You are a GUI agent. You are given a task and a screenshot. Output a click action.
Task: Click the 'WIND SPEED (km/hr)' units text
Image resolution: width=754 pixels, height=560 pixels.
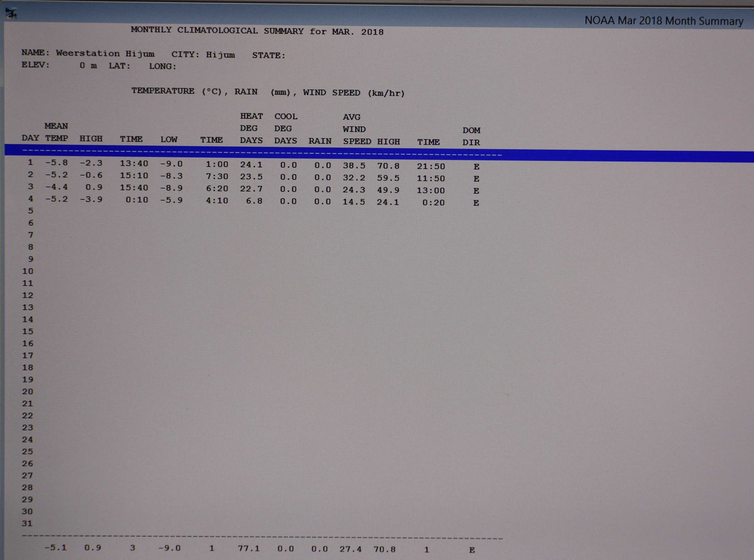[x=354, y=93]
